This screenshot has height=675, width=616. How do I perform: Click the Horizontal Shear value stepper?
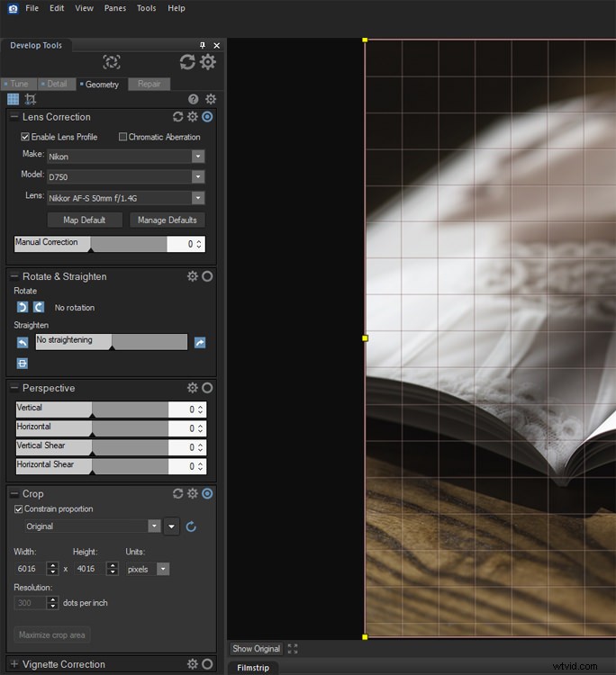point(200,466)
